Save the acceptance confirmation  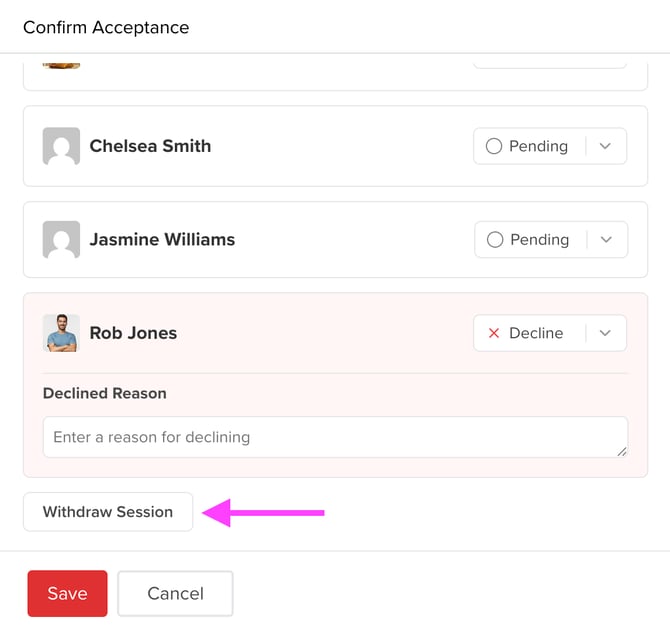67,593
